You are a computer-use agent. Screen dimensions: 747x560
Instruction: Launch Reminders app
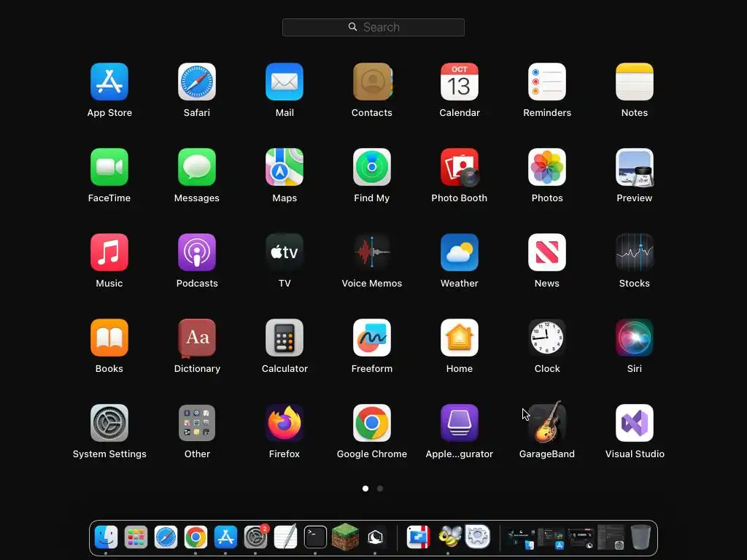tap(547, 82)
